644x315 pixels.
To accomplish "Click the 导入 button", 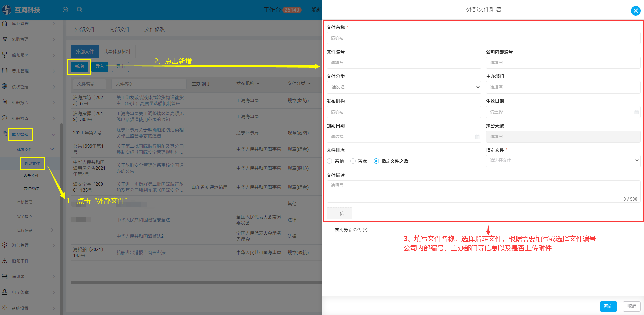I will coord(100,66).
